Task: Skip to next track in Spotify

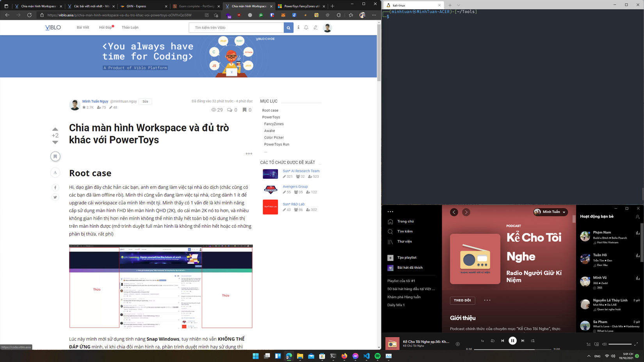Action: (x=523, y=341)
